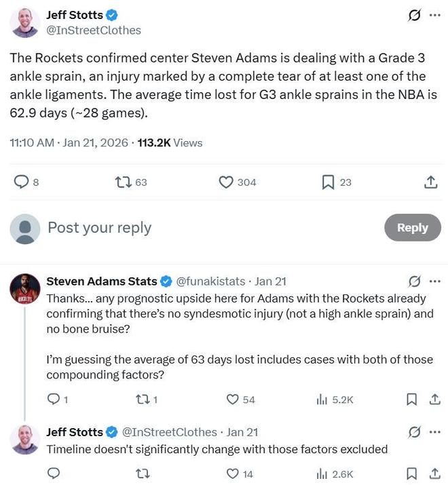Open Grok icon on main post header
The height and width of the screenshot is (485, 448).
click(413, 15)
